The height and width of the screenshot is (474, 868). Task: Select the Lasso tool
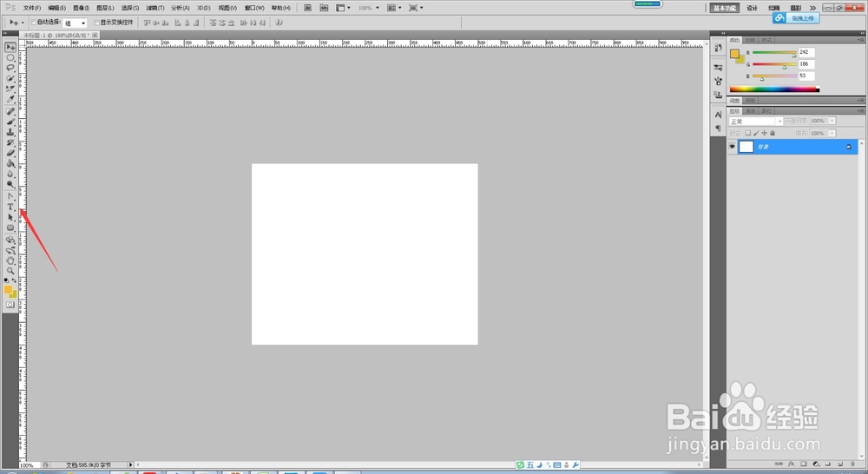10,68
